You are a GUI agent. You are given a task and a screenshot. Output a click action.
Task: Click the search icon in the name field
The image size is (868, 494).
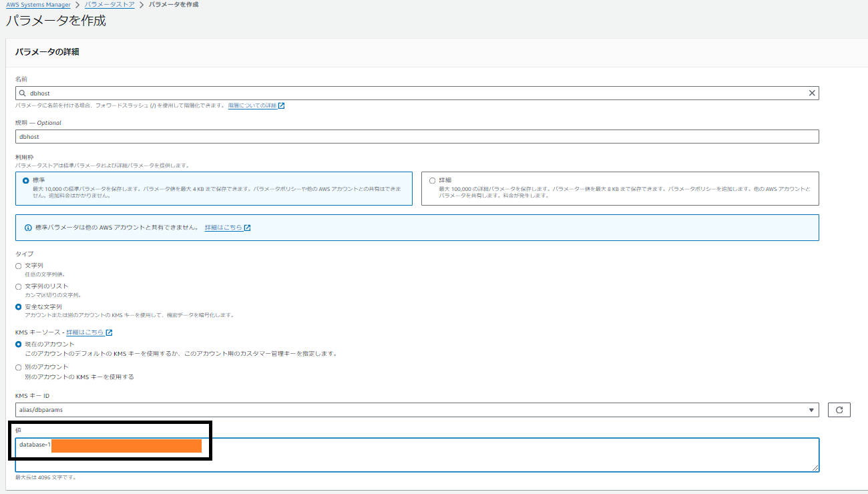coord(23,93)
